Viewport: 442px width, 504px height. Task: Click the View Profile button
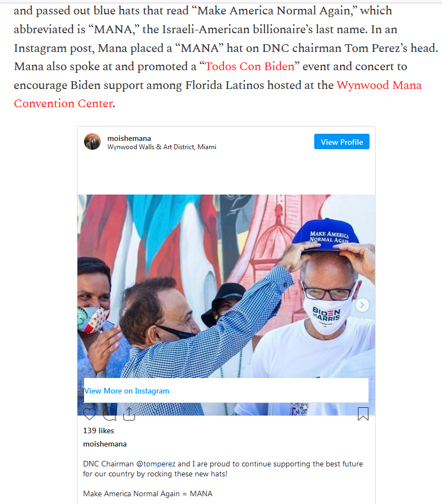point(342,141)
